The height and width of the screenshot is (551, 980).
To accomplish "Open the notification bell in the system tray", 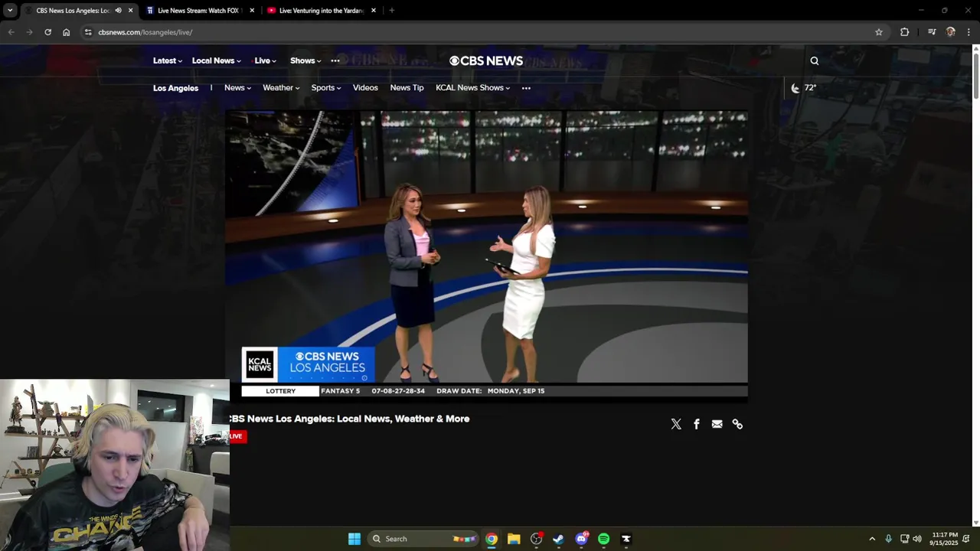I will tap(966, 539).
